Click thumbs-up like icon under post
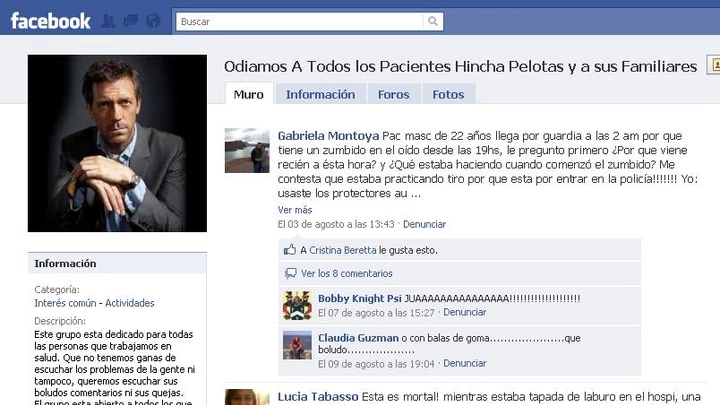This screenshot has width=720, height=405. (290, 250)
